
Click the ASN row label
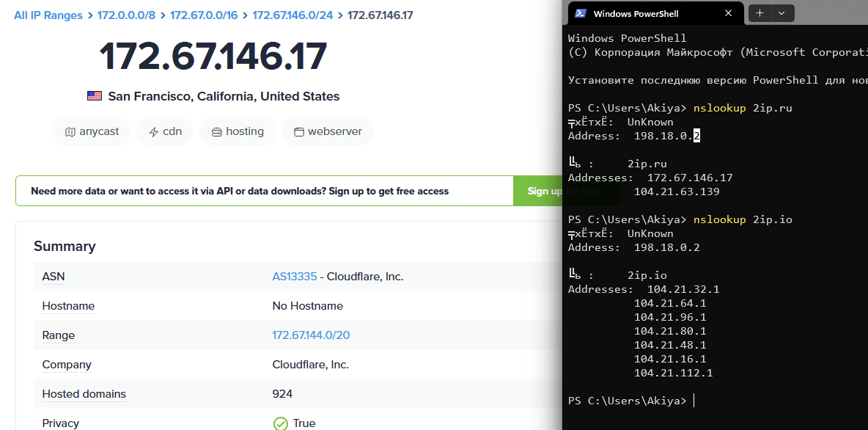pyautogui.click(x=53, y=277)
